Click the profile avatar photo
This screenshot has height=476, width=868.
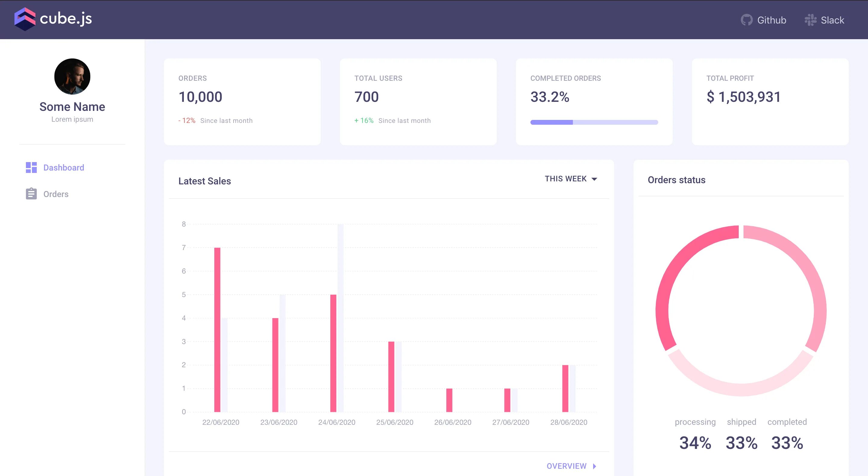72,77
